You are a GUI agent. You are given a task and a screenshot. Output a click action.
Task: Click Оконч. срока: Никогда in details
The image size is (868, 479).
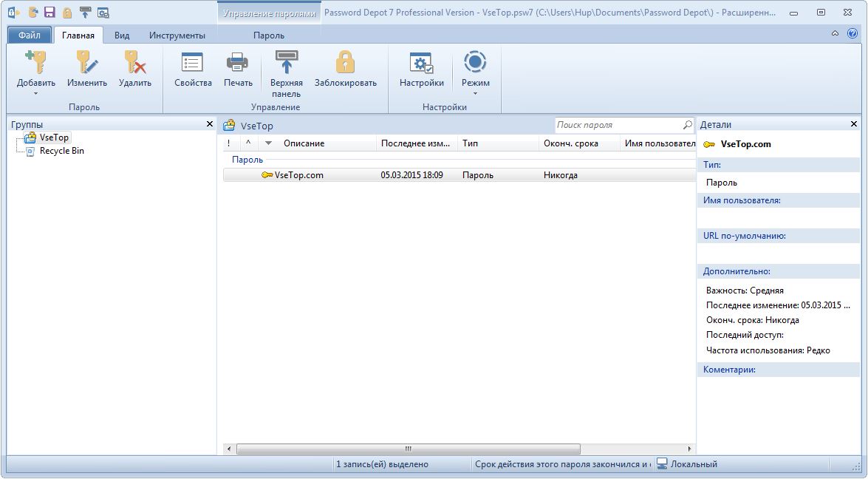[752, 320]
